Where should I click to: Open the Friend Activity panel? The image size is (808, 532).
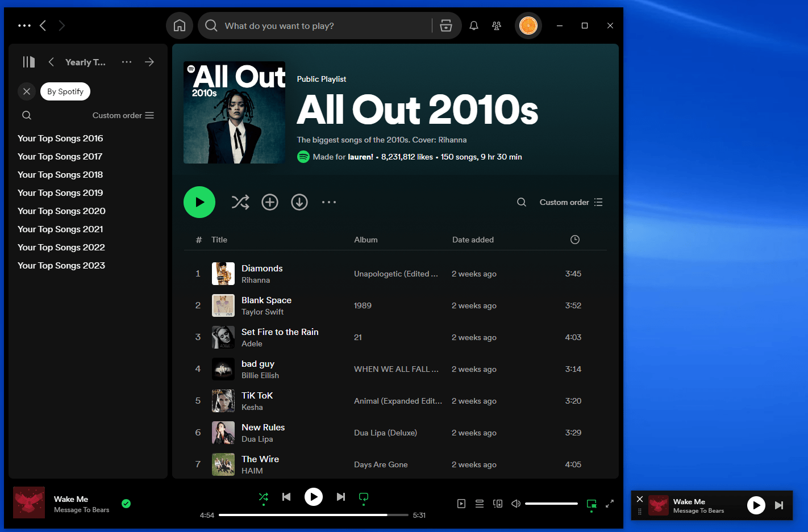point(496,26)
